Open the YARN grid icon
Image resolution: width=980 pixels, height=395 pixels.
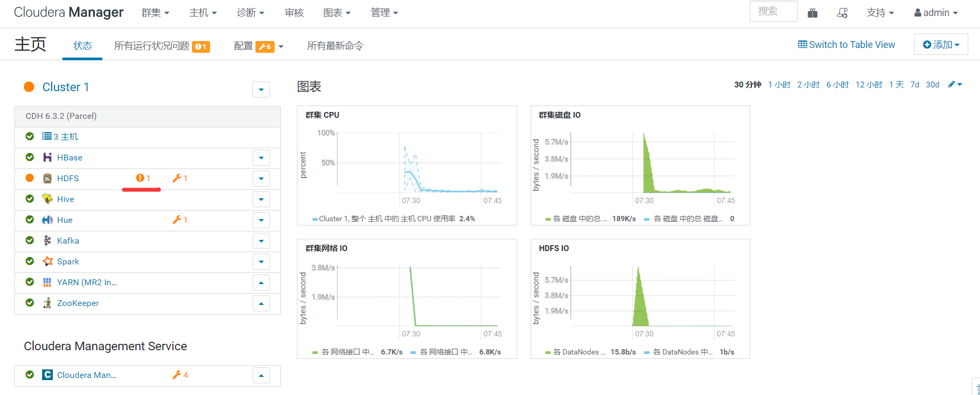click(47, 282)
